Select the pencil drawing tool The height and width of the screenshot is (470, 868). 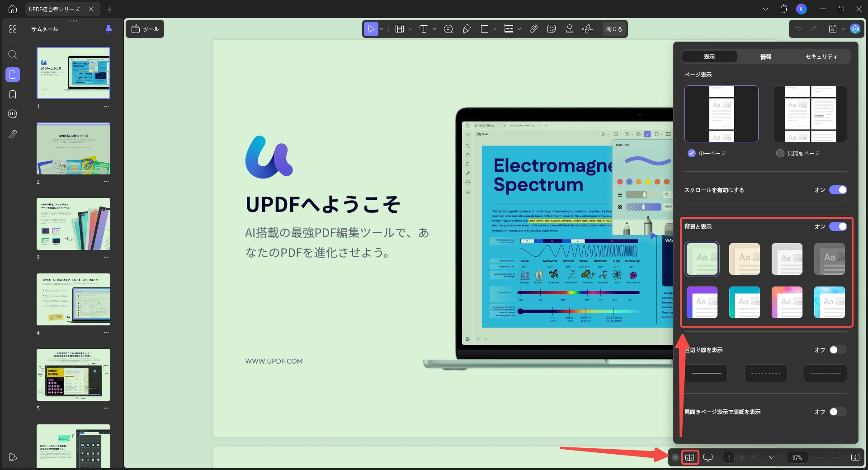(x=467, y=29)
